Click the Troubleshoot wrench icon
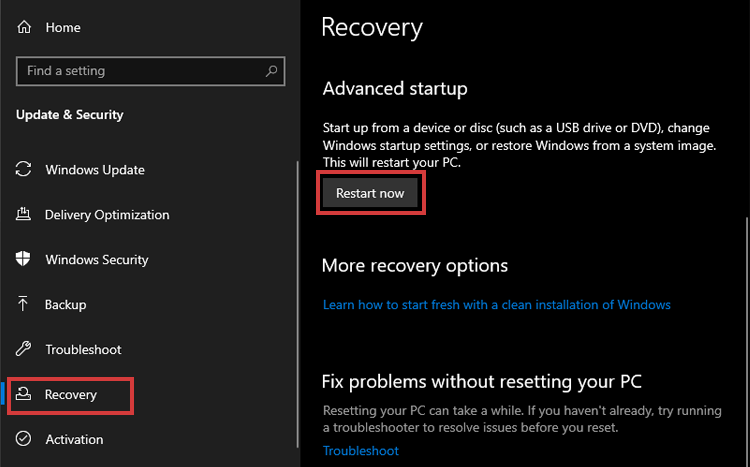 (23, 349)
